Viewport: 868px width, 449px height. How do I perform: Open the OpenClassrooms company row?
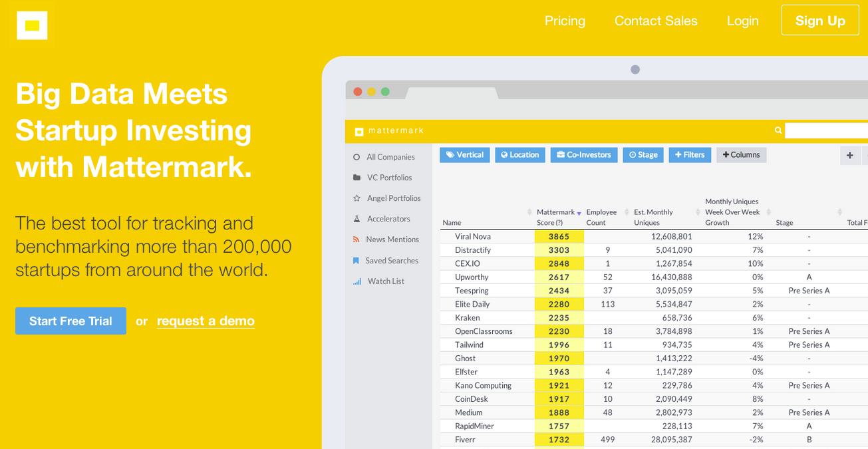pos(654,331)
